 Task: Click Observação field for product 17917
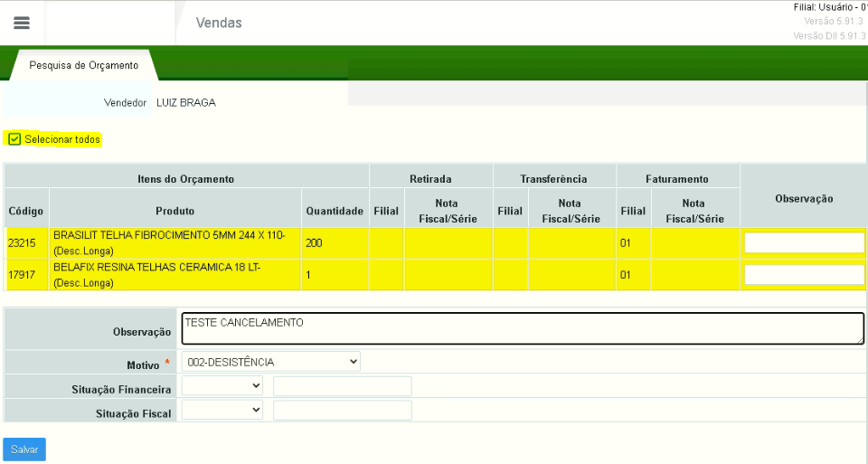pyautogui.click(x=804, y=275)
